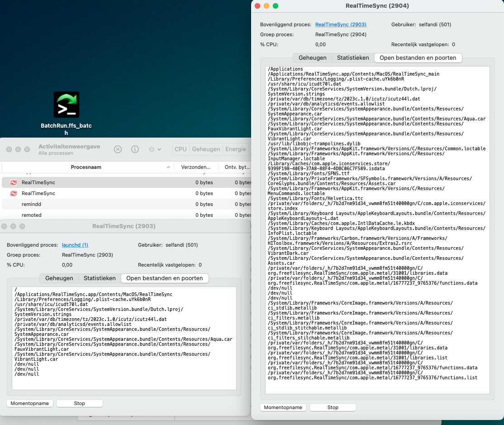The image size is (504, 425).
Task: Select the remindd process row
Action: click(127, 204)
